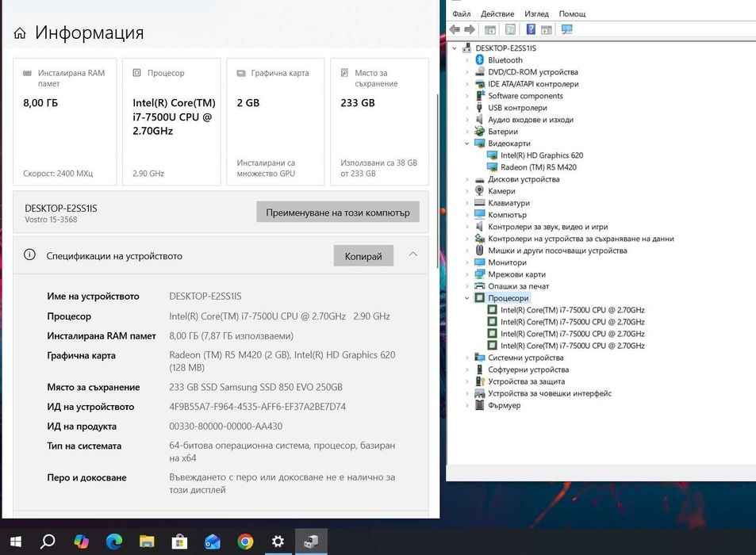Click the Properties toolbar icon
This screenshot has height=555, width=756.
510,29
